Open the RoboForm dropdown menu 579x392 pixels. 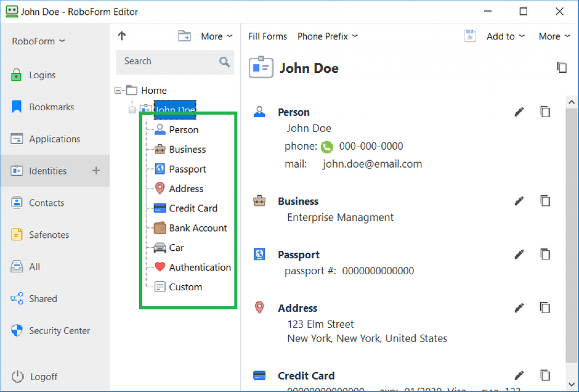tap(38, 41)
